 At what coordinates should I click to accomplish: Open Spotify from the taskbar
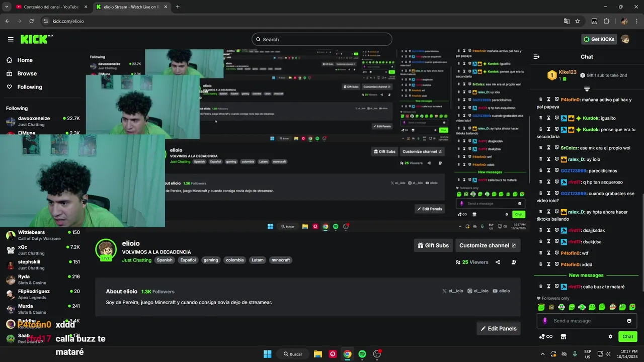coord(362,354)
